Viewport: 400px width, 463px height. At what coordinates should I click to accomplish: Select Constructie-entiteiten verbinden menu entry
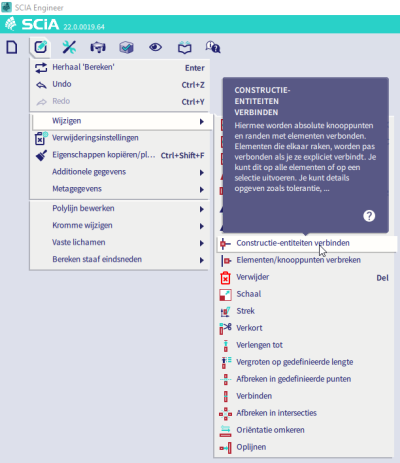[x=307, y=244]
